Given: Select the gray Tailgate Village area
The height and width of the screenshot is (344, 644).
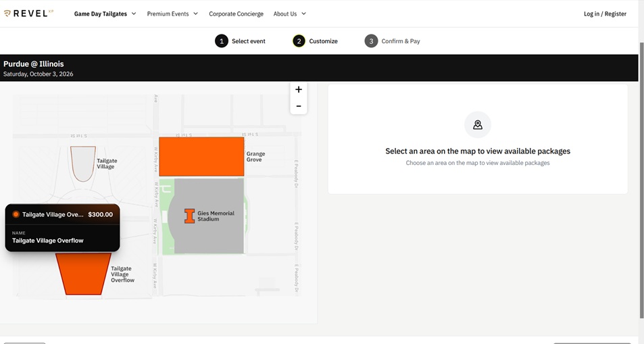Looking at the screenshot, I should coord(83,164).
